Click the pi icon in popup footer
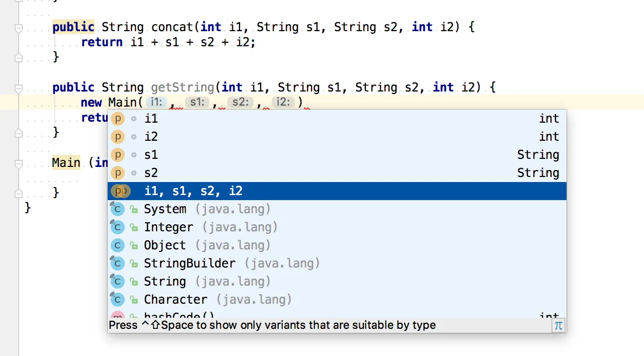 click(x=558, y=325)
